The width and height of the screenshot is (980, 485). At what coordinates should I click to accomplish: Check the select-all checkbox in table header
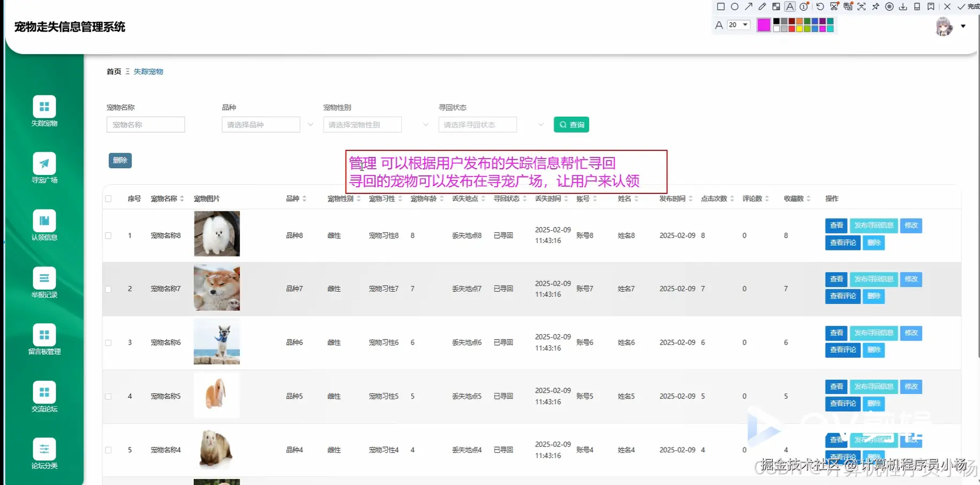(x=109, y=198)
